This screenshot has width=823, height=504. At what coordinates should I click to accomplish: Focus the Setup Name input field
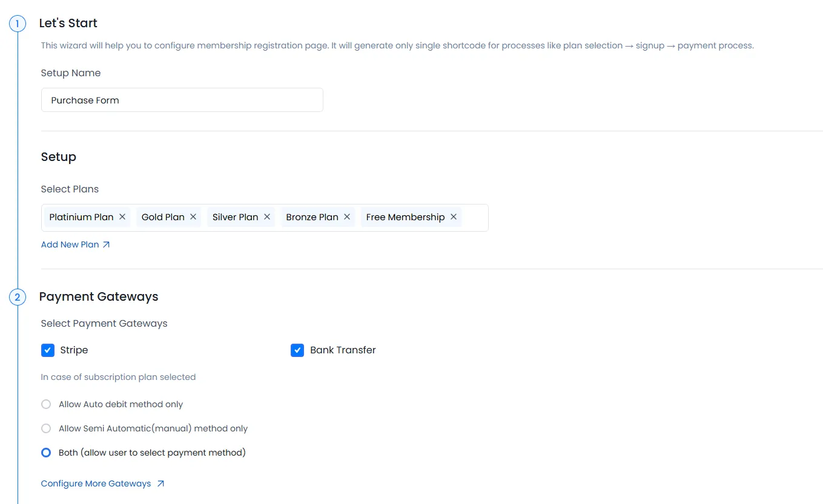pyautogui.click(x=182, y=99)
